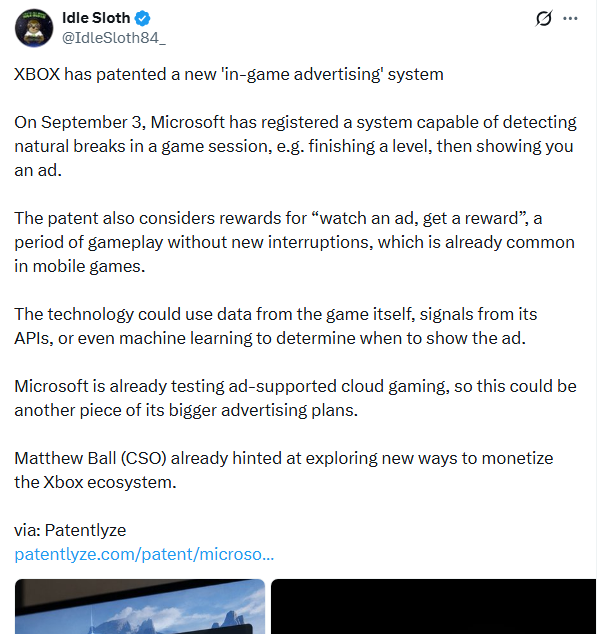The width and height of the screenshot is (613, 634).
Task: Click the XBOX 'in-game advertising' headline line
Action: pyautogui.click(x=229, y=74)
